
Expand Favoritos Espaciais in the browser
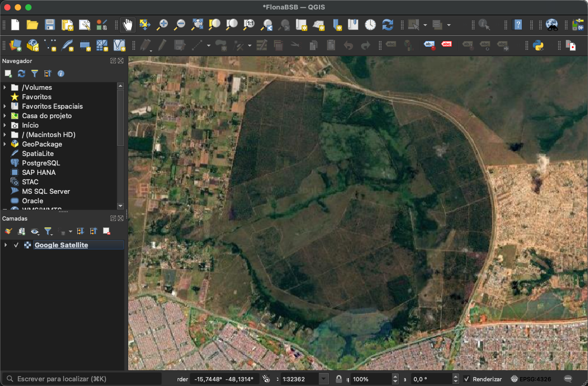[x=5, y=106]
